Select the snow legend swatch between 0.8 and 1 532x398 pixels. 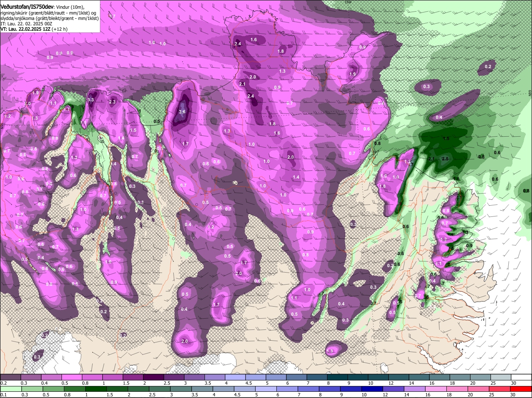point(92,377)
